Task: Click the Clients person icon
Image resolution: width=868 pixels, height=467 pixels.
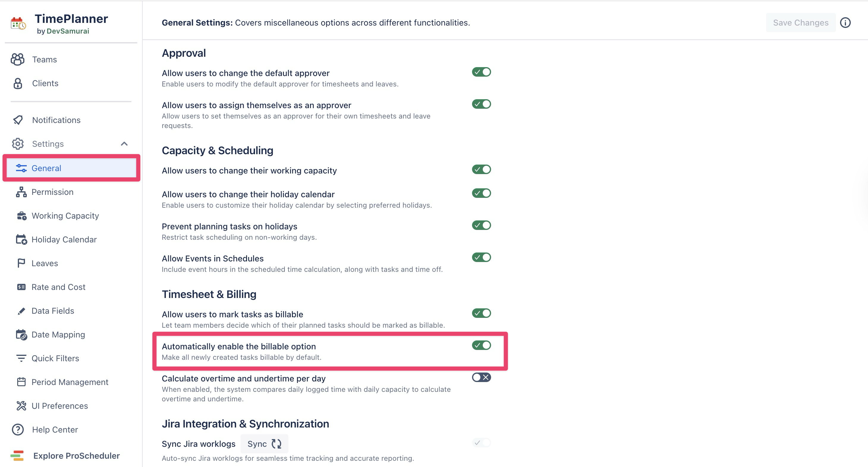Action: pos(18,83)
